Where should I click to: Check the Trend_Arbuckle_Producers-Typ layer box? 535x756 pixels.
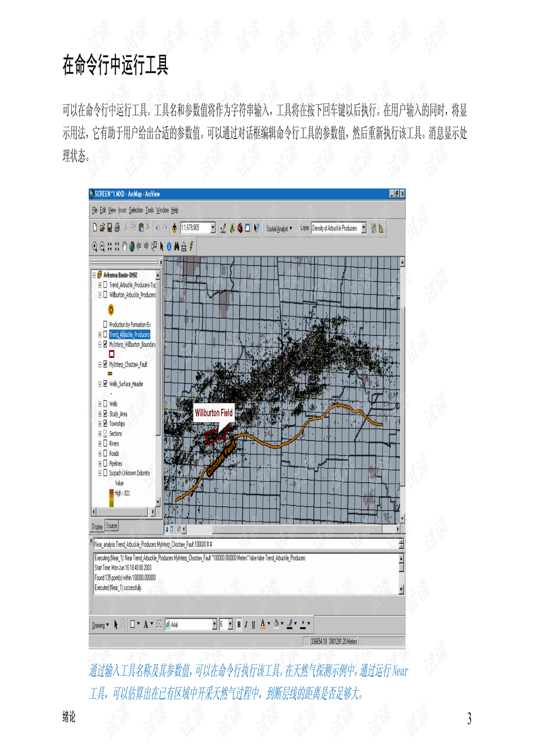coord(105,285)
